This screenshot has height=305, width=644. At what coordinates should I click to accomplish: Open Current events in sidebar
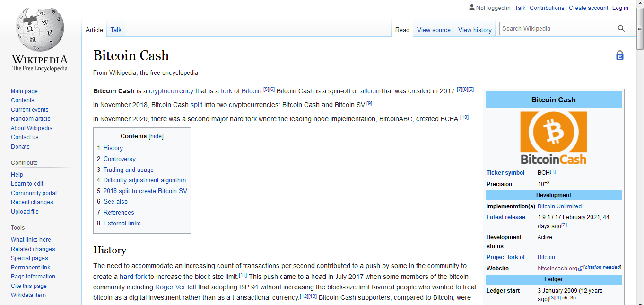29,110
